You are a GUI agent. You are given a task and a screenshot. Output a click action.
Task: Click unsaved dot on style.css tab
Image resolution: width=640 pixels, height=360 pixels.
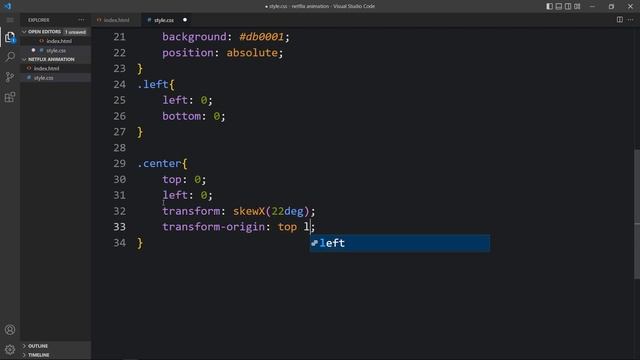tap(184, 20)
